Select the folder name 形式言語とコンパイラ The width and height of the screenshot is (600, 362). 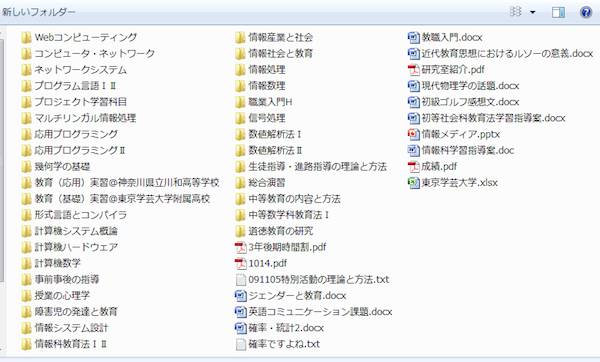[80, 215]
